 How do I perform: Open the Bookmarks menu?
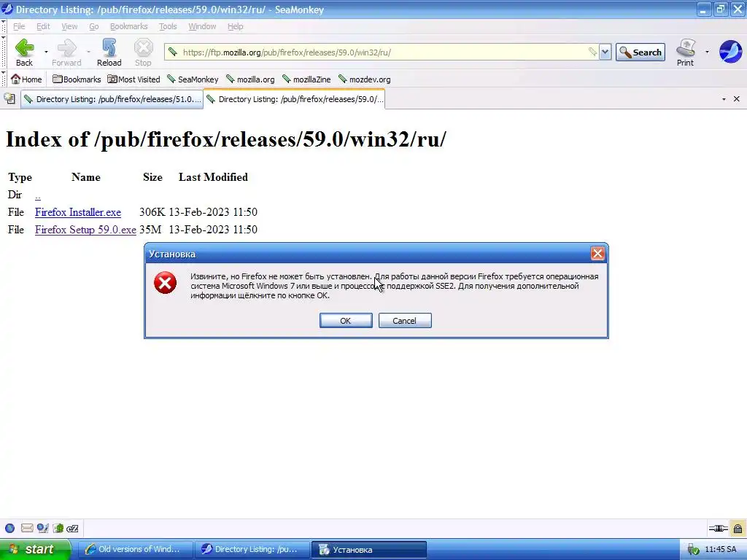pos(128,26)
